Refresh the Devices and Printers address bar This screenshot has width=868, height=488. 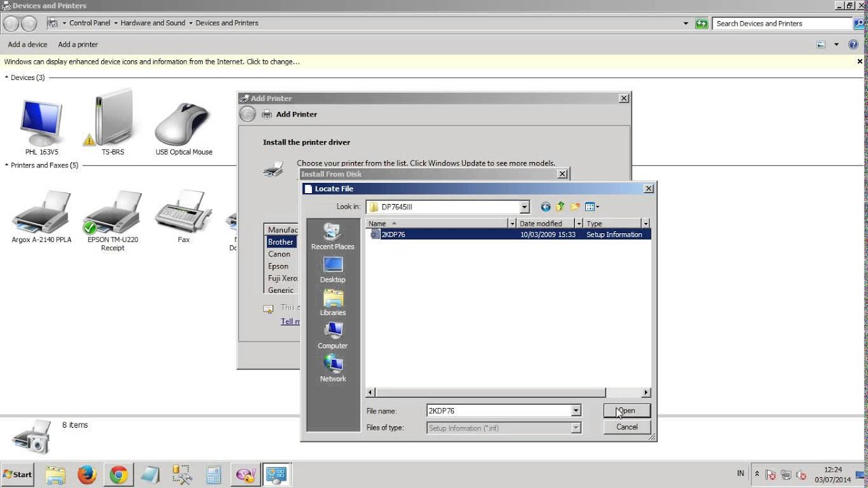click(702, 23)
